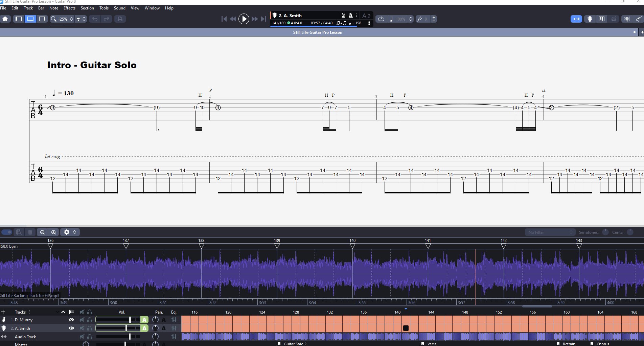Select the D. Murray track row
This screenshot has height=346, width=644.
24,320
